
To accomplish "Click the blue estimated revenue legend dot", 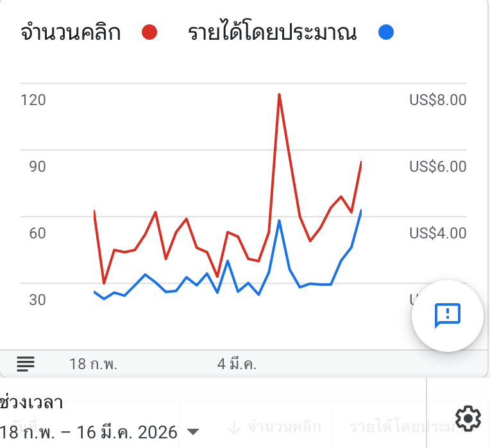I will point(385,32).
